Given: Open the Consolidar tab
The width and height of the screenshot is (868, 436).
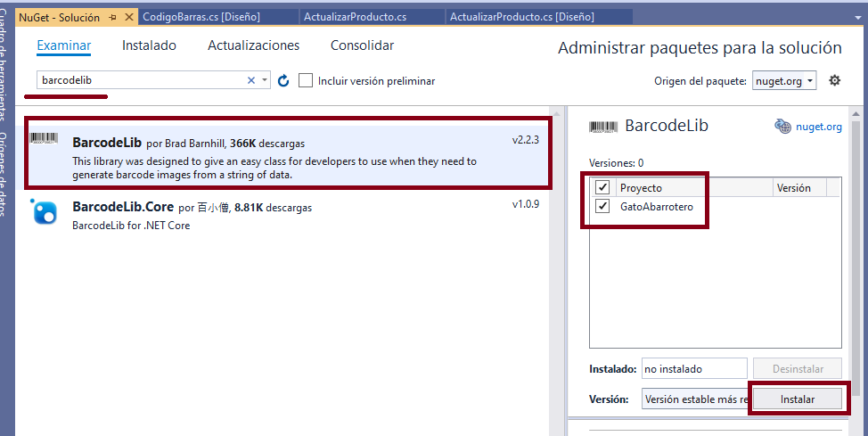Looking at the screenshot, I should pos(362,45).
